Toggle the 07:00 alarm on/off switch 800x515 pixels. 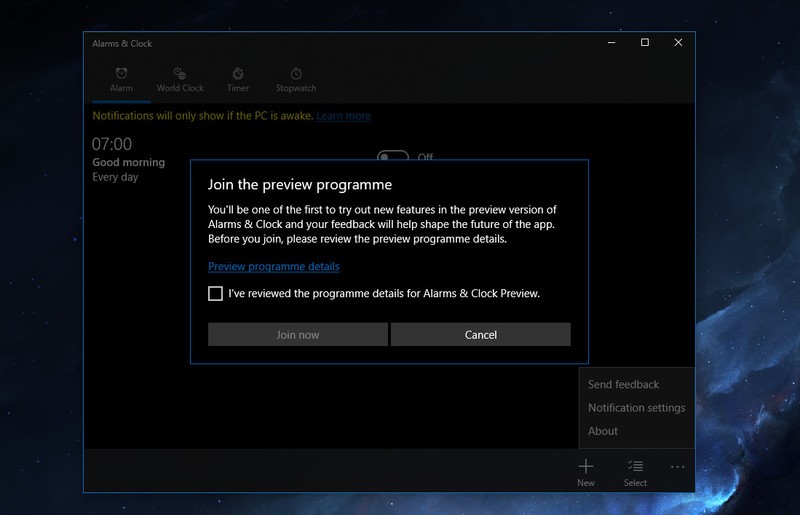(x=393, y=155)
